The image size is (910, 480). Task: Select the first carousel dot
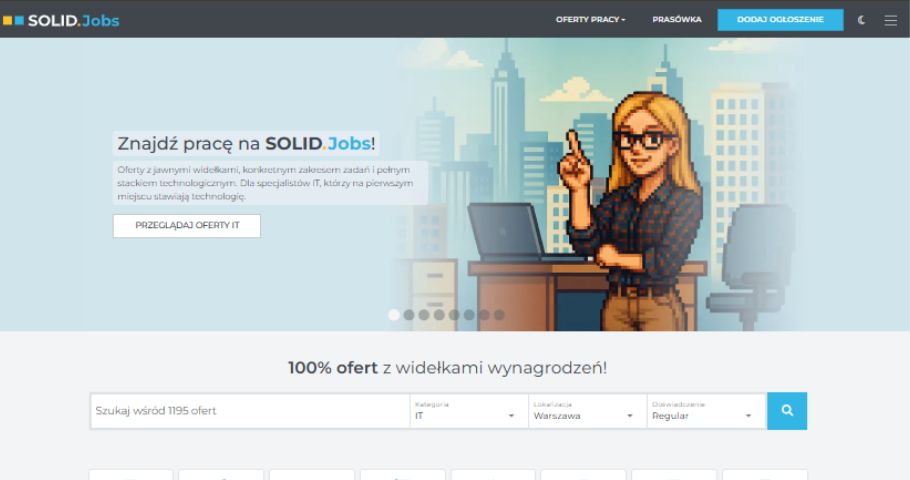coord(393,315)
